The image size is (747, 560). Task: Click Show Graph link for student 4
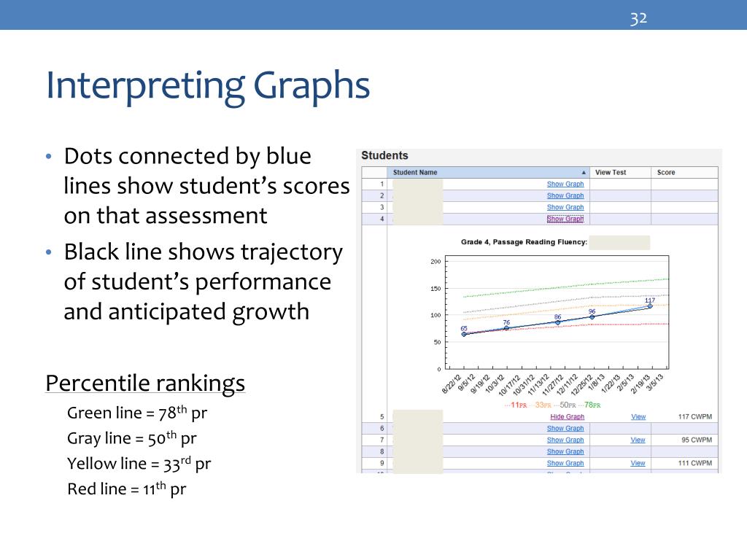click(565, 219)
